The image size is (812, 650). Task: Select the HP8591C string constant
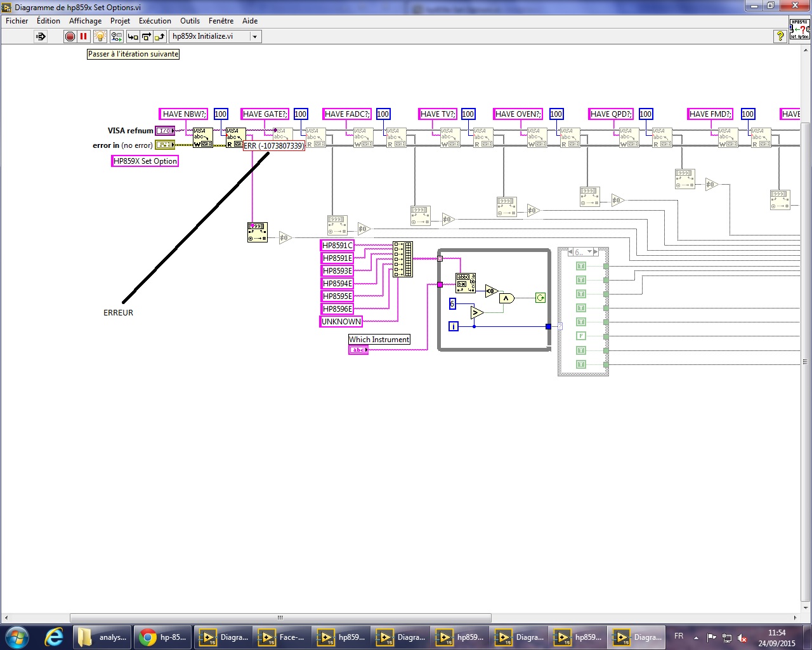pos(337,246)
